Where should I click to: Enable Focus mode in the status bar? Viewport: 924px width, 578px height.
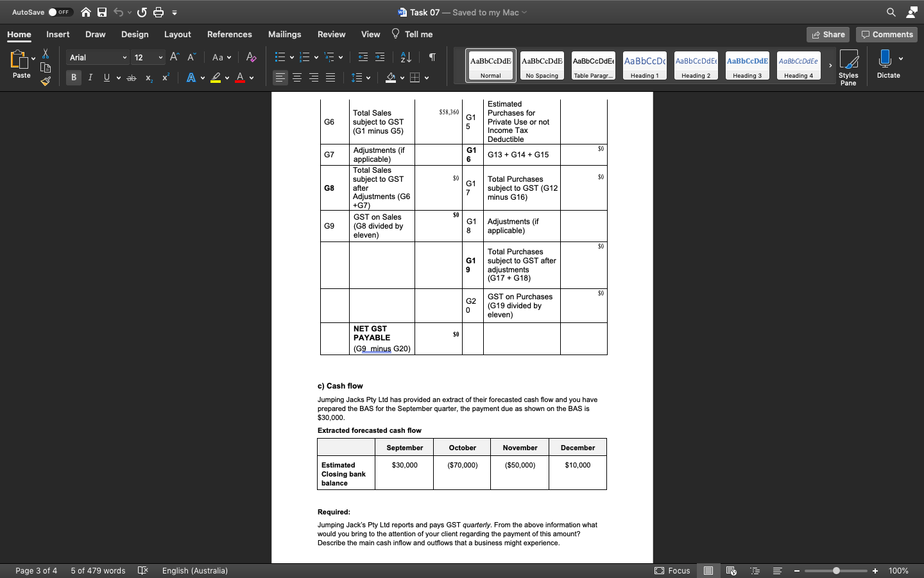pyautogui.click(x=674, y=571)
